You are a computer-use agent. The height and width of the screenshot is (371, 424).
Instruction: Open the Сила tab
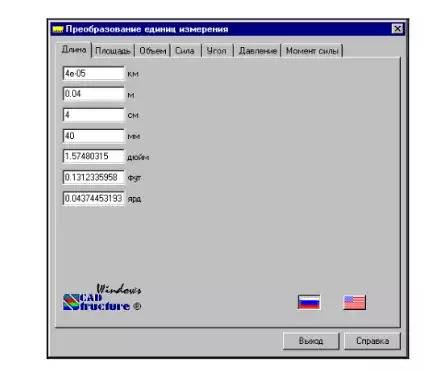tap(185, 51)
